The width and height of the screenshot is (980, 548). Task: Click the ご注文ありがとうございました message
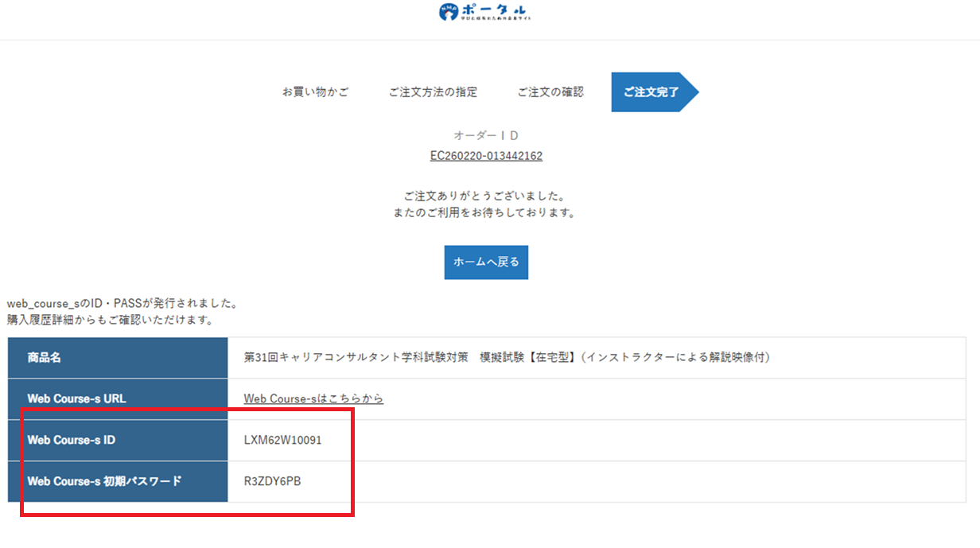point(485,196)
